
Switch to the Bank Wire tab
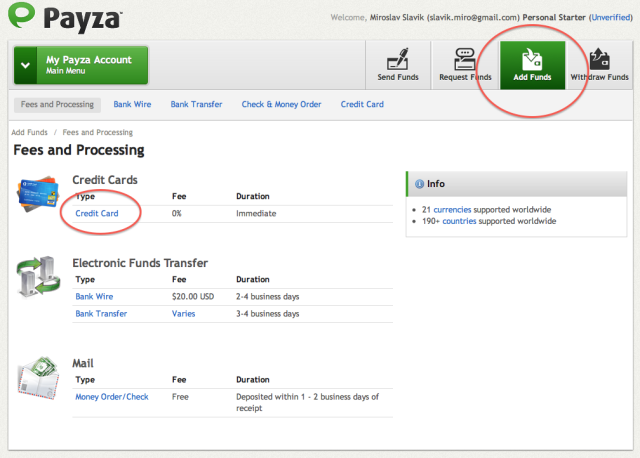[132, 104]
